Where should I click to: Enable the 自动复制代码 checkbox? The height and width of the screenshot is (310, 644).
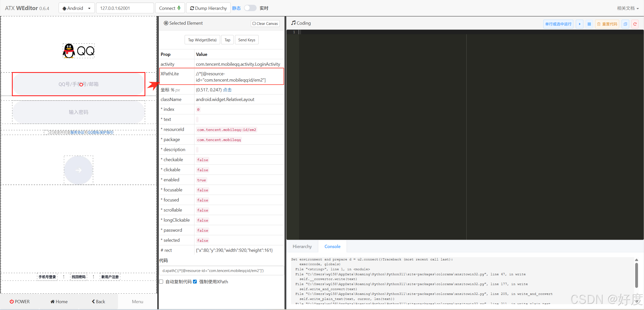tap(161, 282)
